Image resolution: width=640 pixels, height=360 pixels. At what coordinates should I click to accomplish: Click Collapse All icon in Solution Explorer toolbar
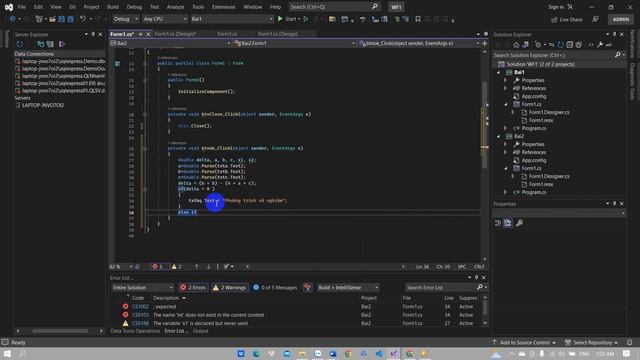click(570, 45)
